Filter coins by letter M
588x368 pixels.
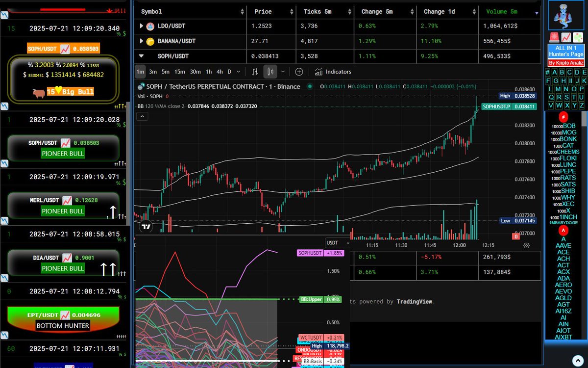(x=558, y=89)
